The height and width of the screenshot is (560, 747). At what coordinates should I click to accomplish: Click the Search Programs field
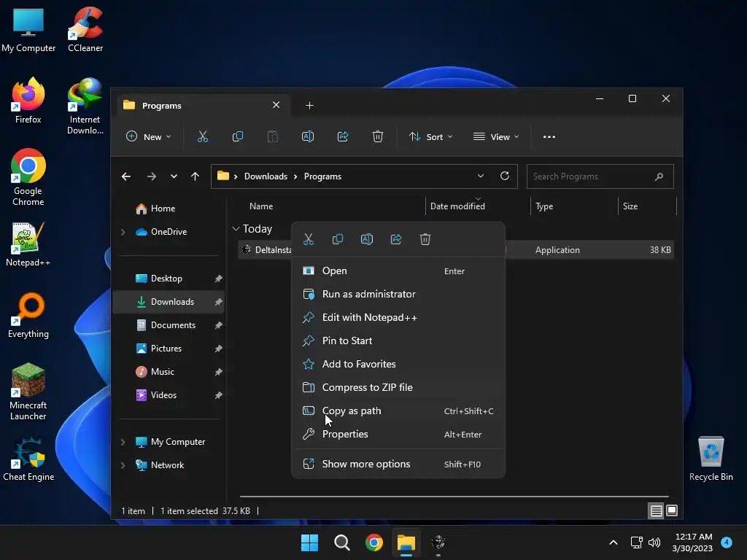[600, 176]
